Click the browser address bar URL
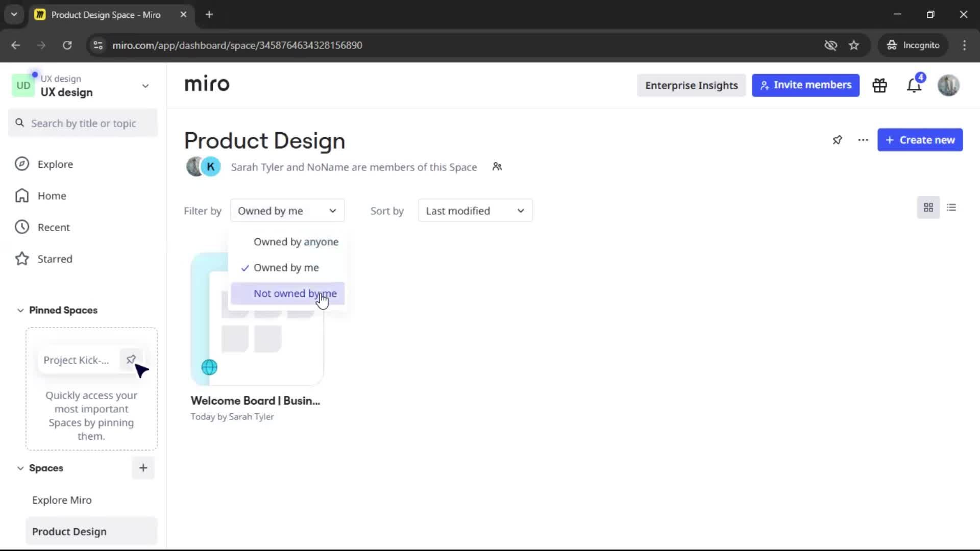 click(x=237, y=45)
